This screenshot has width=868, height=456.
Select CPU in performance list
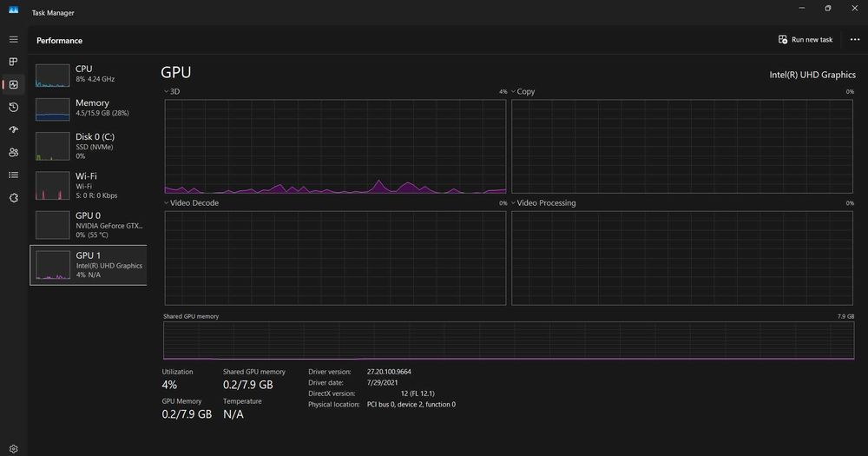(89, 74)
